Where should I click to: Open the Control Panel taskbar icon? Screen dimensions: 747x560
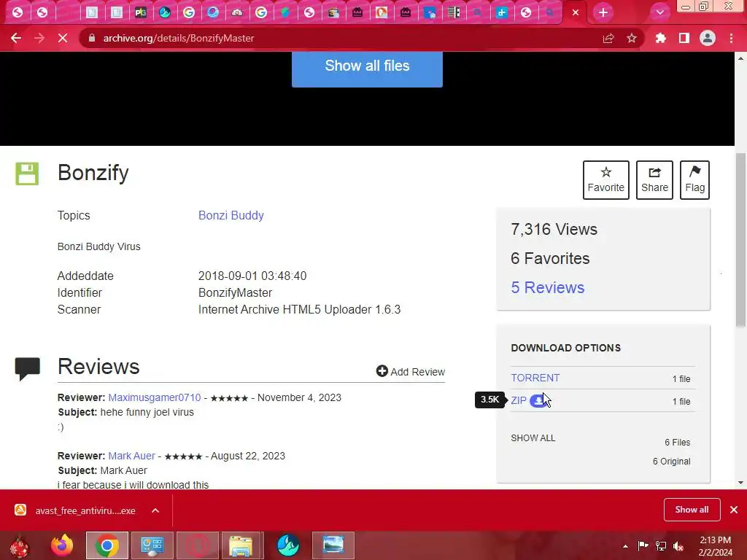coord(152,545)
